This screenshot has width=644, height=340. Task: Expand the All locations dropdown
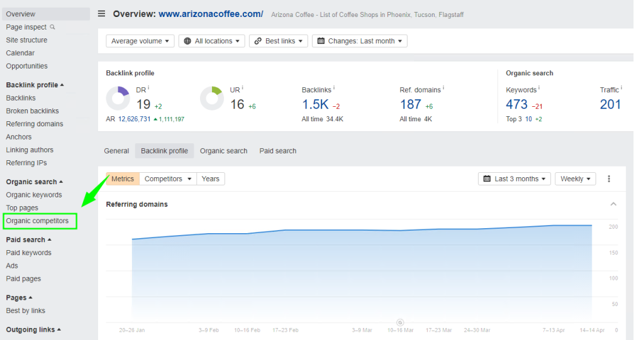[213, 41]
